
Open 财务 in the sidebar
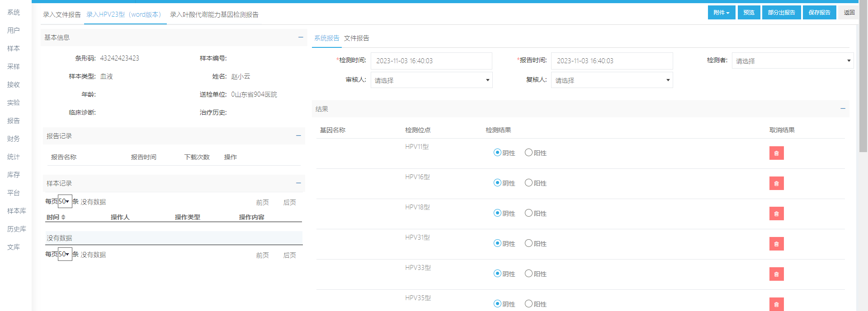click(14, 139)
